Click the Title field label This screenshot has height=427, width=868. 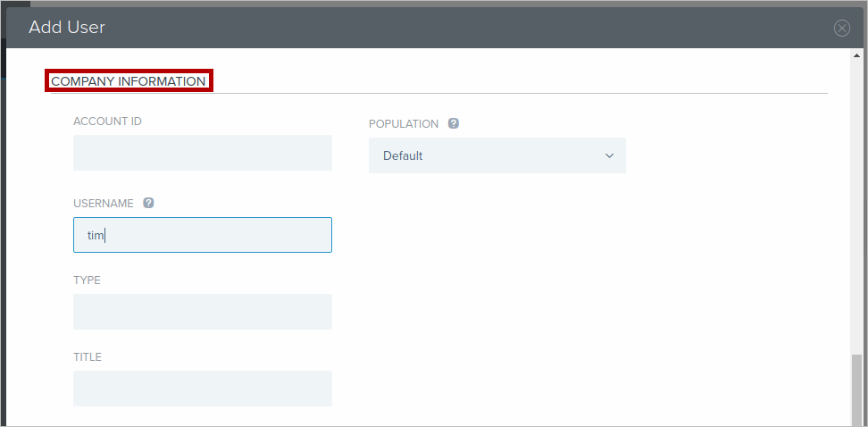[88, 356]
